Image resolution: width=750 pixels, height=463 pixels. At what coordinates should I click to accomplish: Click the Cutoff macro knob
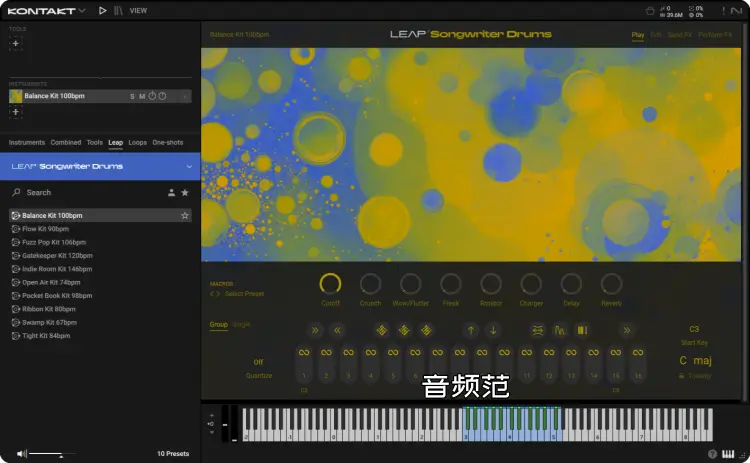[x=330, y=284]
